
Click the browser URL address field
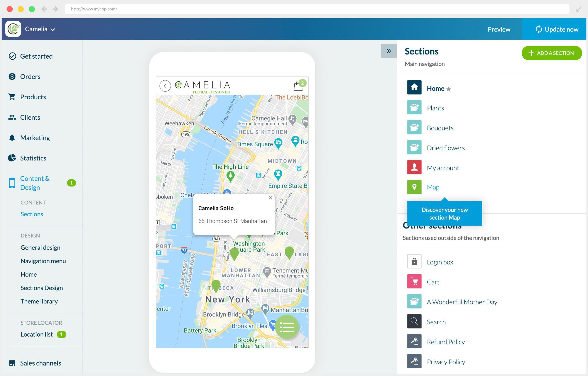316,9
